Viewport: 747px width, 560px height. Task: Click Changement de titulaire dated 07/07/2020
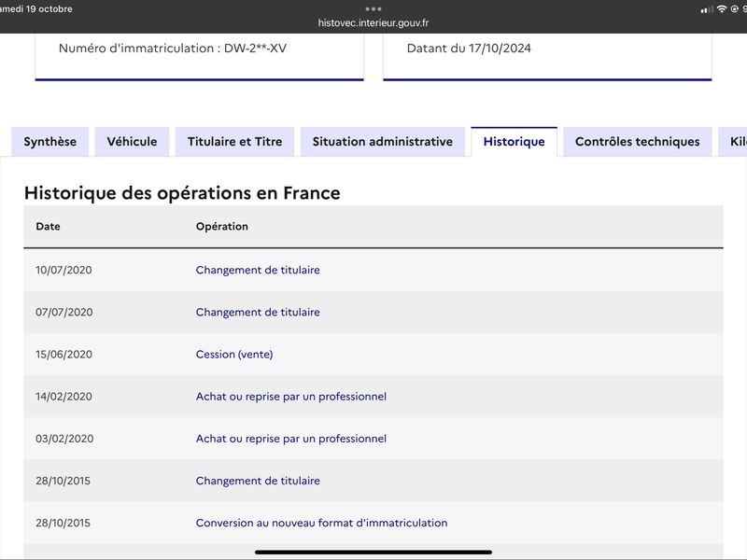click(x=258, y=312)
